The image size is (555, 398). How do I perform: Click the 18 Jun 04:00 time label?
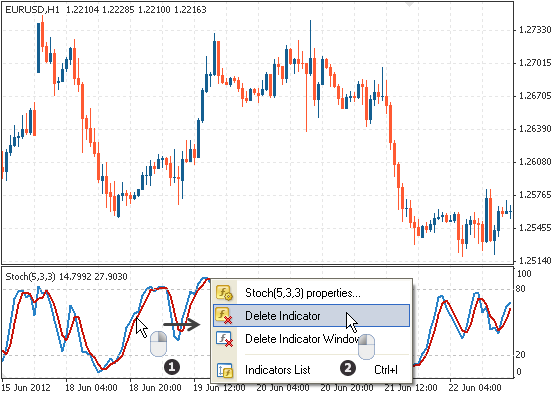91,388
